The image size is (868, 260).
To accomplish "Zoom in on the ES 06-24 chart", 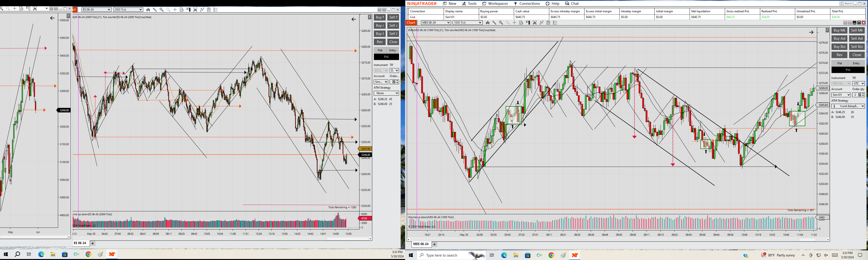I will coord(162,10).
